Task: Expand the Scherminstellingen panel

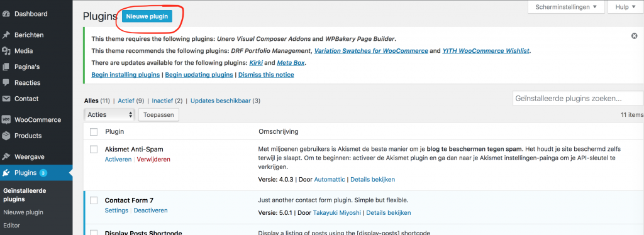Action: 566,7
